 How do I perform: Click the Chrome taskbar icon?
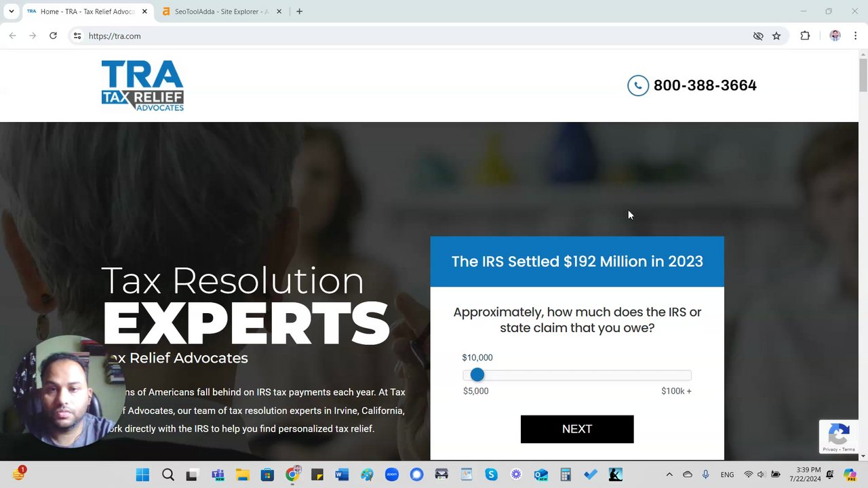(x=292, y=474)
